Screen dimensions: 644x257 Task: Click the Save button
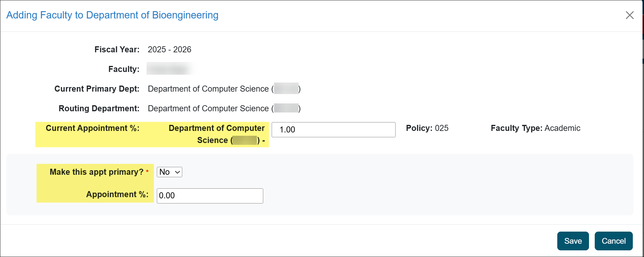click(573, 241)
